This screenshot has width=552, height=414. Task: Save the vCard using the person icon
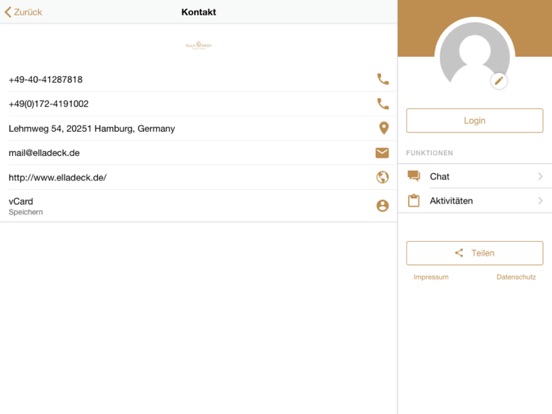[382, 206]
